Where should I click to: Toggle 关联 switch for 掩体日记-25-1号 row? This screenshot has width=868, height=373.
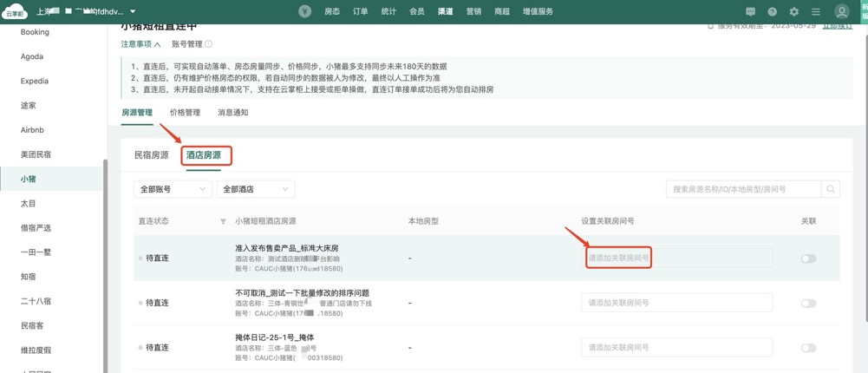point(808,348)
